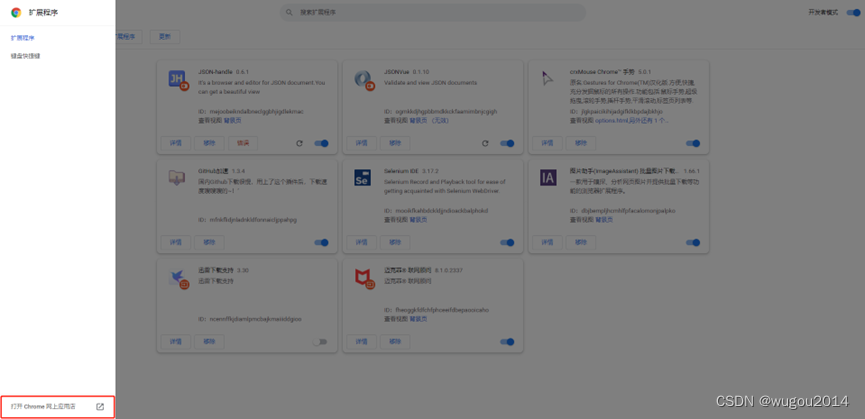Open 详情 for 迈克菲 联网顾问

click(361, 342)
